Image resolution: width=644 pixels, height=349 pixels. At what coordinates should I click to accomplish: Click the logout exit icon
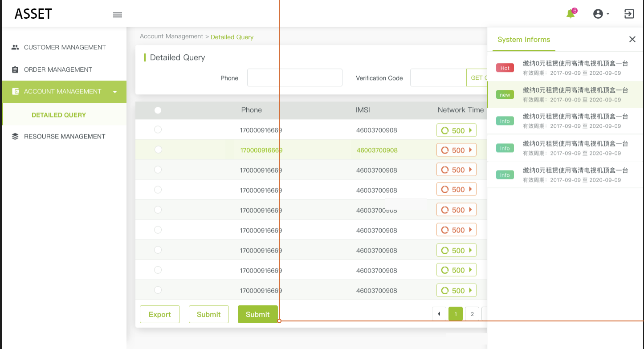coord(629,14)
